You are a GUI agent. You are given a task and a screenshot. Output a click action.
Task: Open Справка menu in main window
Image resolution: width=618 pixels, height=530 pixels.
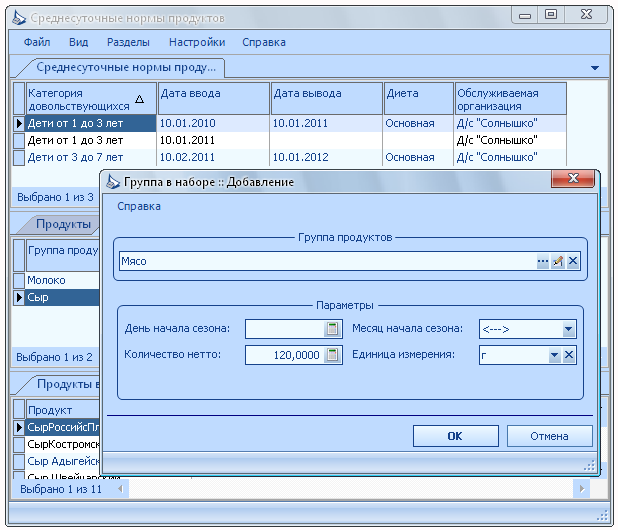264,42
